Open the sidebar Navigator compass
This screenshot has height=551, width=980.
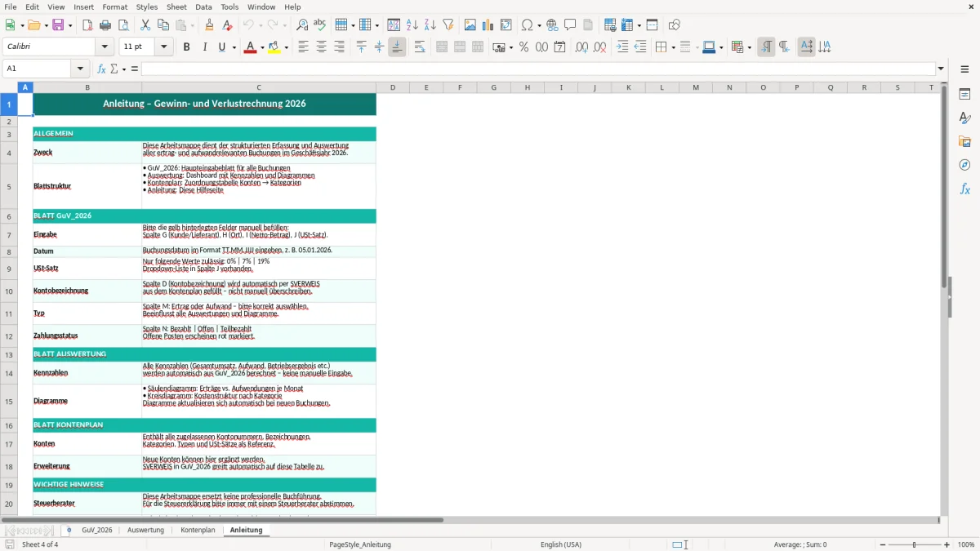point(964,165)
